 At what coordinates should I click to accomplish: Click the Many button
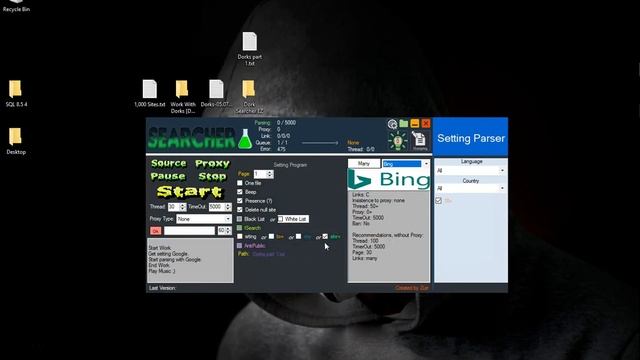pyautogui.click(x=364, y=164)
